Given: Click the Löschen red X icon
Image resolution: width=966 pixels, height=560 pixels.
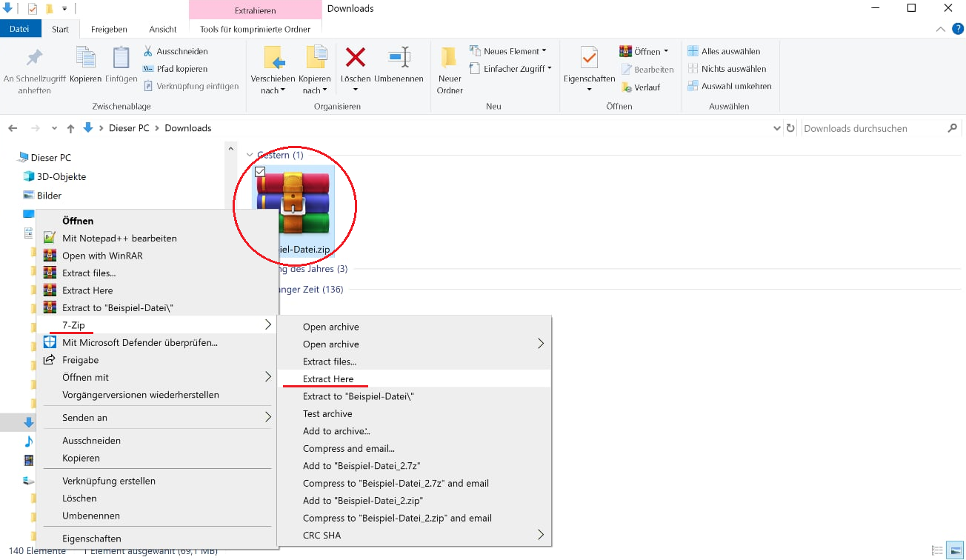Looking at the screenshot, I should pyautogui.click(x=356, y=58).
